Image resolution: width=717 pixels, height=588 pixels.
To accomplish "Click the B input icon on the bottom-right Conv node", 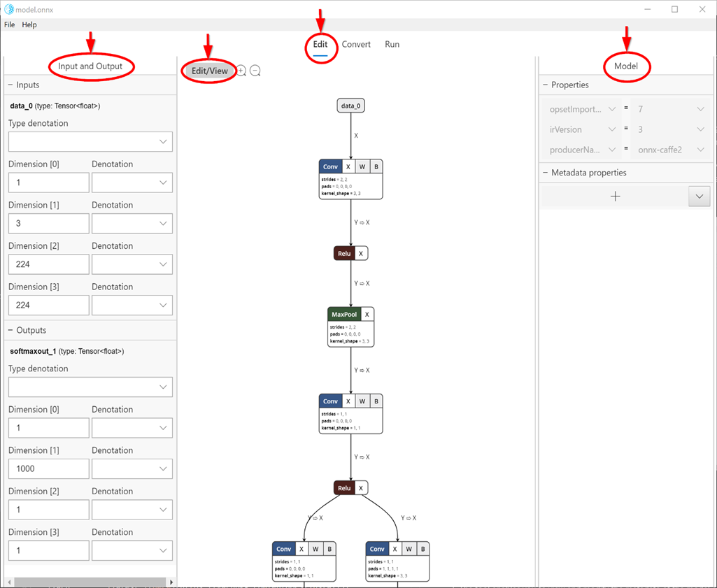I will [423, 548].
